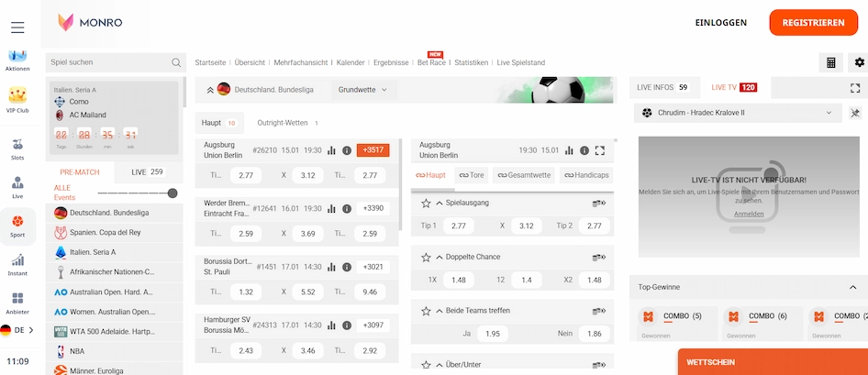
Task: Click the REGISTRIEREN button
Action: point(813,23)
